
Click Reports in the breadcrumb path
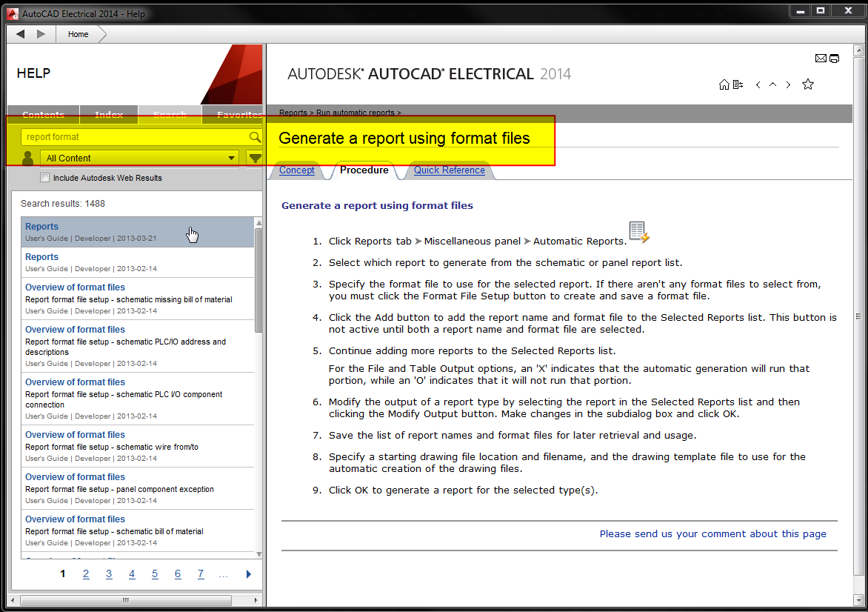click(x=293, y=113)
